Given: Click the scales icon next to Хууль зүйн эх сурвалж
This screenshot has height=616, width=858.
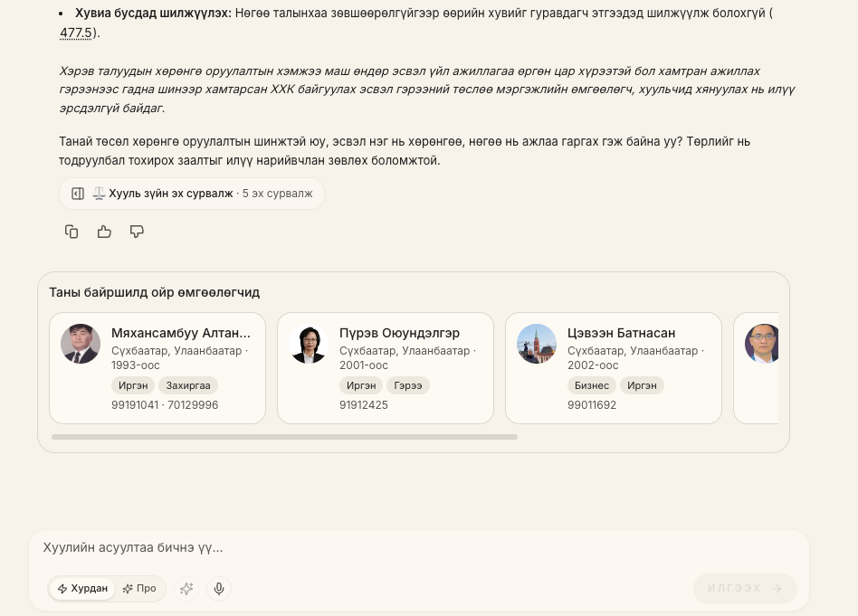Looking at the screenshot, I should point(99,194).
